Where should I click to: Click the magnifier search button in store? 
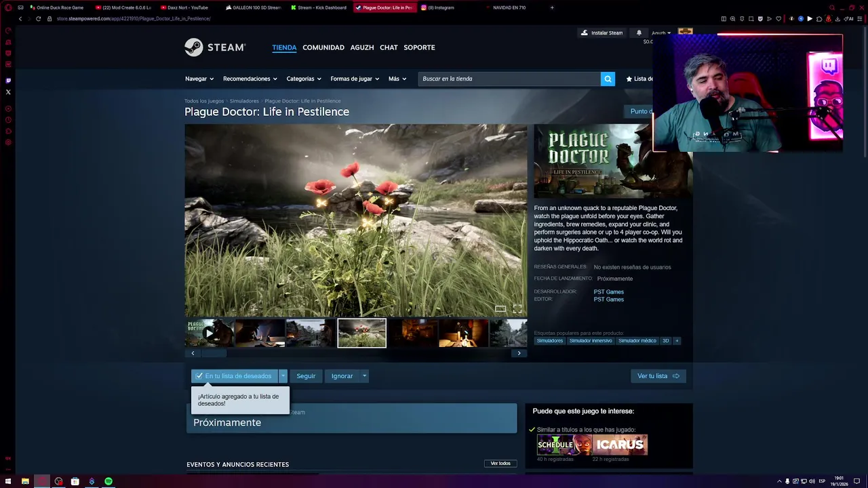(608, 79)
